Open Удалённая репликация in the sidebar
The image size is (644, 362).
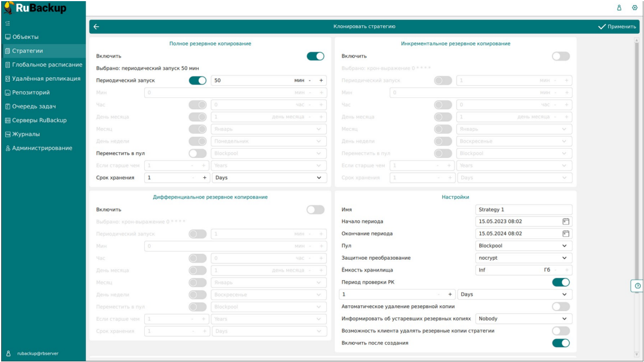coord(46,79)
